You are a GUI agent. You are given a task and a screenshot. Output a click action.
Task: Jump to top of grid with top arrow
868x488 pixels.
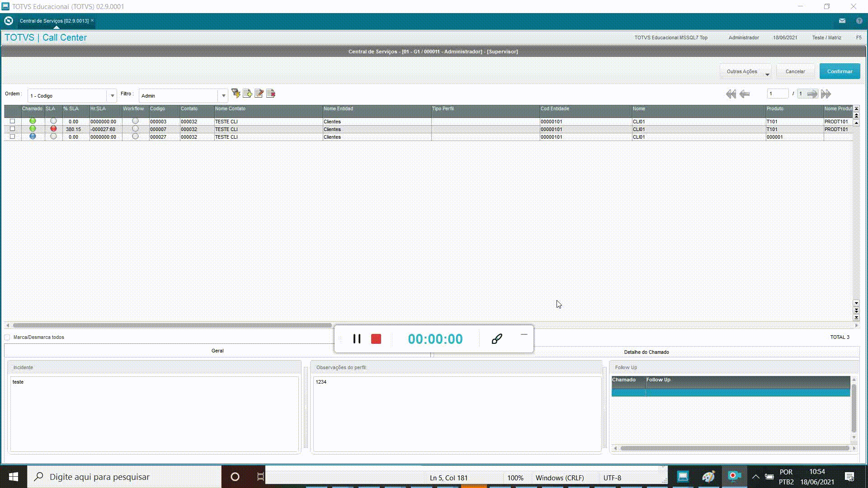856,109
